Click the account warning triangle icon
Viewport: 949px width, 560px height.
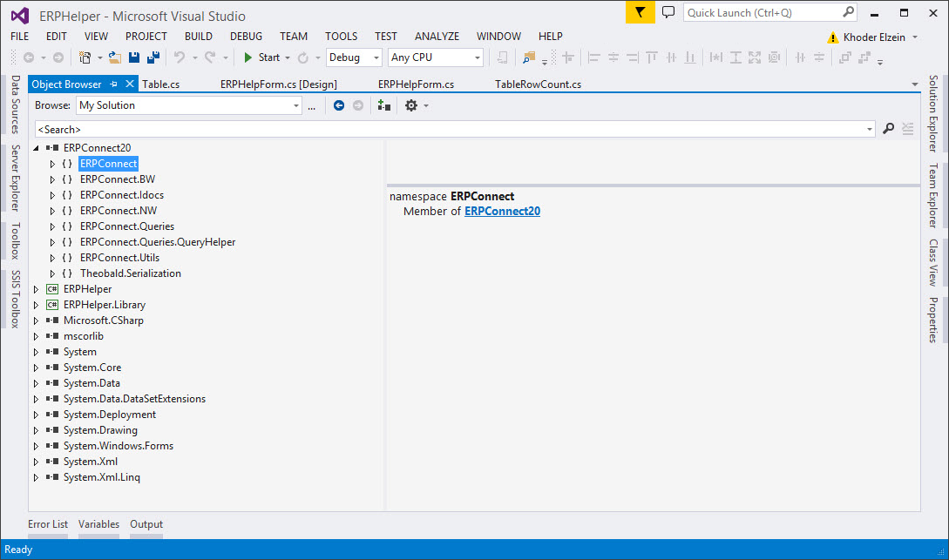[833, 37]
